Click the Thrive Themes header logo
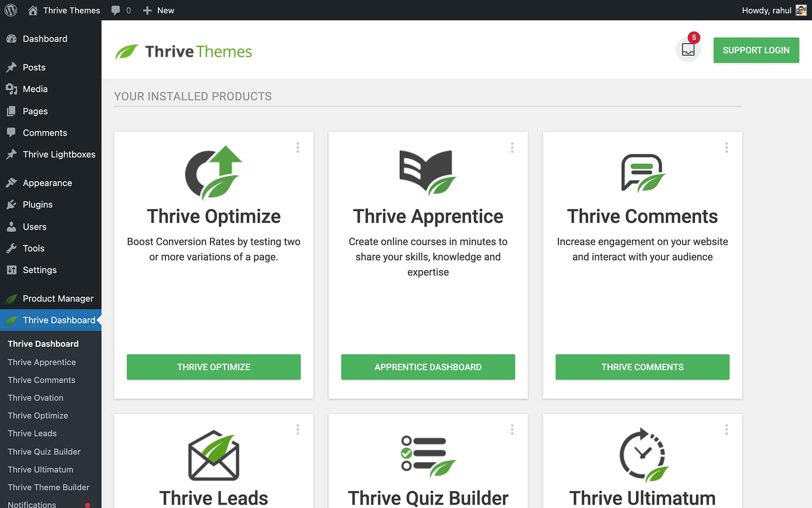Image resolution: width=812 pixels, height=508 pixels. (x=183, y=51)
